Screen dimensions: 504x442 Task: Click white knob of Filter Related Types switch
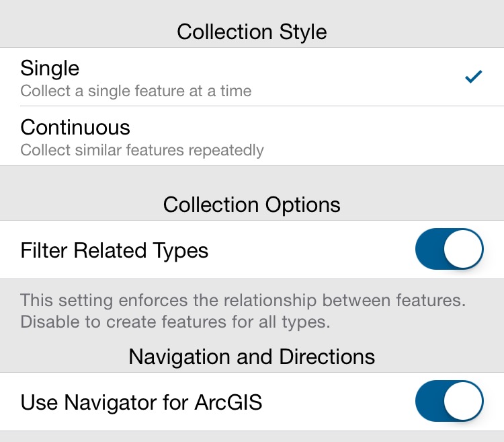point(463,249)
